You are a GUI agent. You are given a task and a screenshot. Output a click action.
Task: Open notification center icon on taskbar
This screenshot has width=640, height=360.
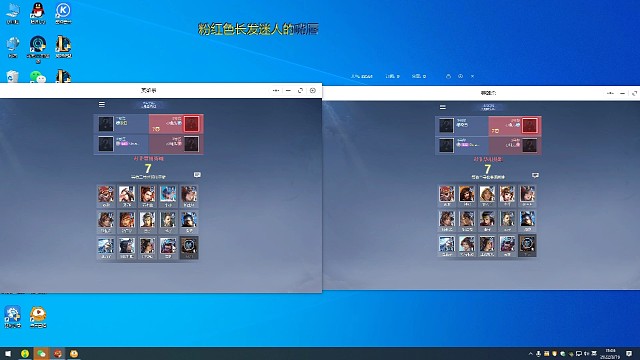pyautogui.click(x=629, y=353)
